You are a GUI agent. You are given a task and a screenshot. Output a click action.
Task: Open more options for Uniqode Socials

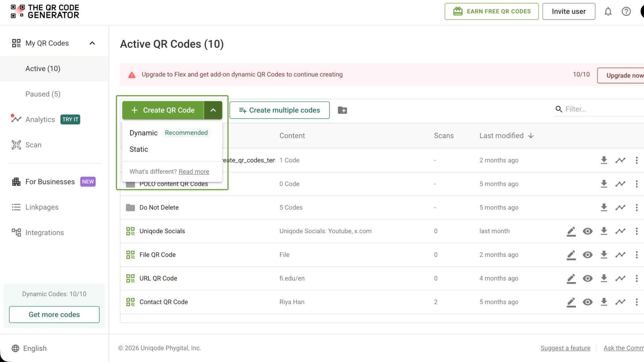636,231
